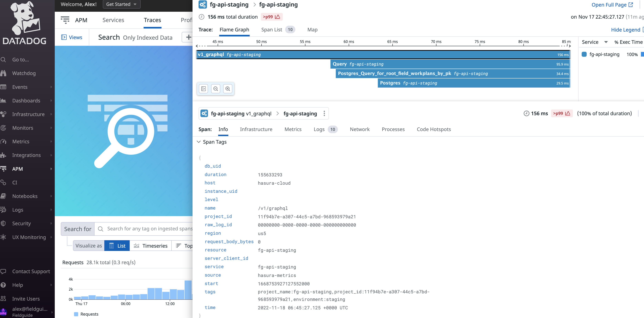644x318 pixels.
Task: Select the CI icon in sidebar
Action: point(4,182)
